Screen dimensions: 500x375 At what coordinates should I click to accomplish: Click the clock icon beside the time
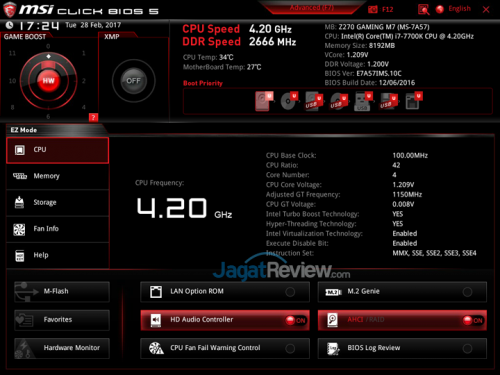(9, 25)
